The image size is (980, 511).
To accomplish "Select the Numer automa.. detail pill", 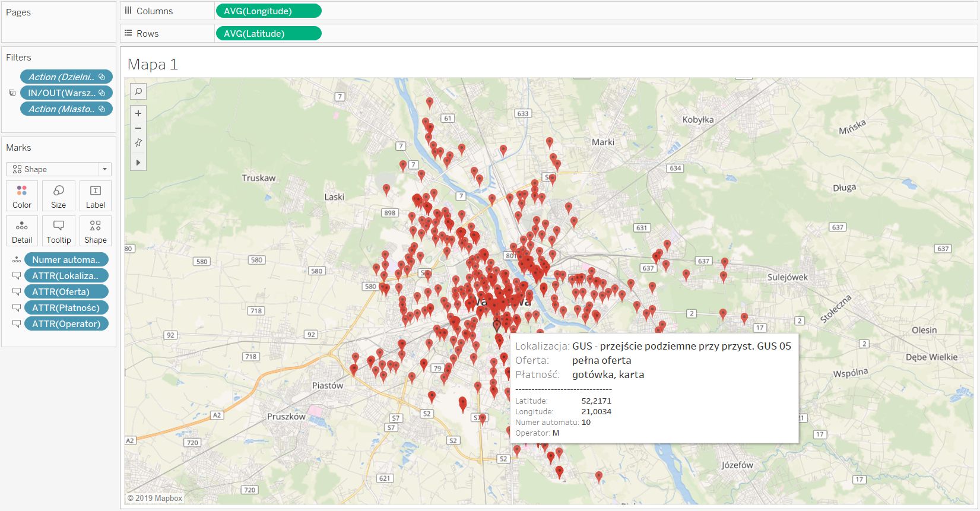I will click(66, 259).
